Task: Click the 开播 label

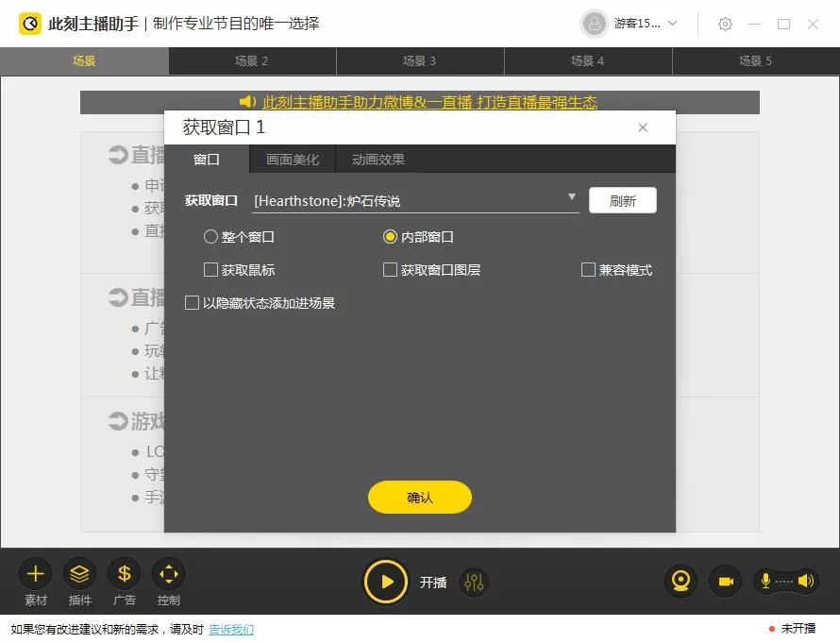Action: [x=433, y=582]
